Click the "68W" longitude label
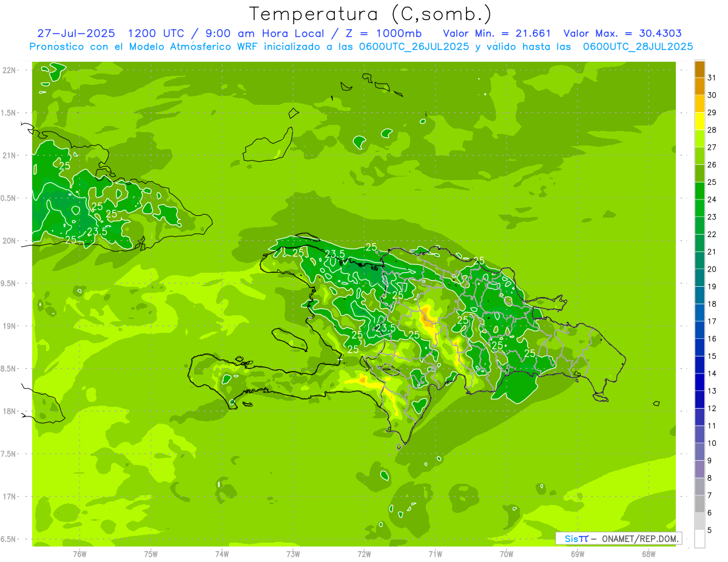728x562 pixels. (649, 554)
